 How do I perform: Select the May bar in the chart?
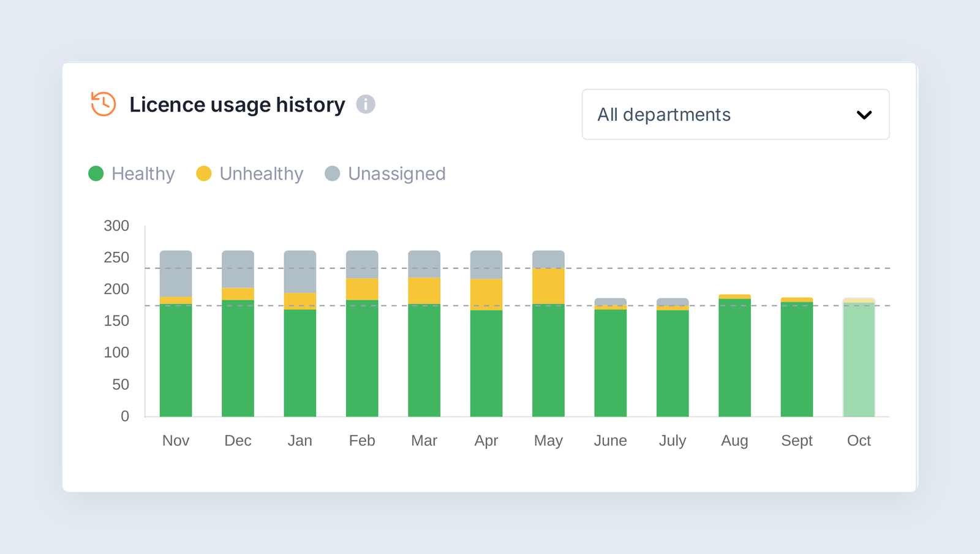click(x=548, y=333)
